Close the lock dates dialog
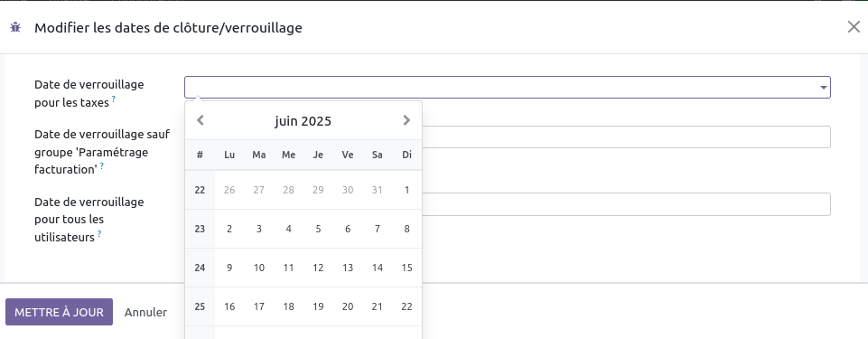 854,26
